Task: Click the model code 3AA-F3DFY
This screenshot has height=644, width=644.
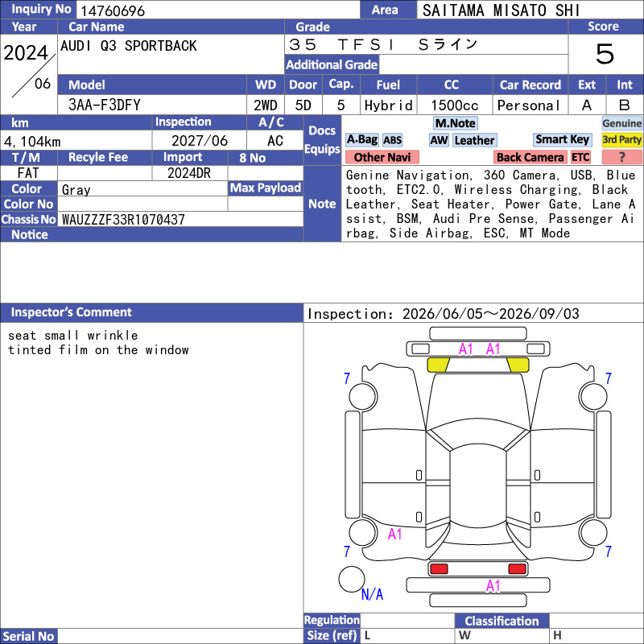Action: (105, 105)
